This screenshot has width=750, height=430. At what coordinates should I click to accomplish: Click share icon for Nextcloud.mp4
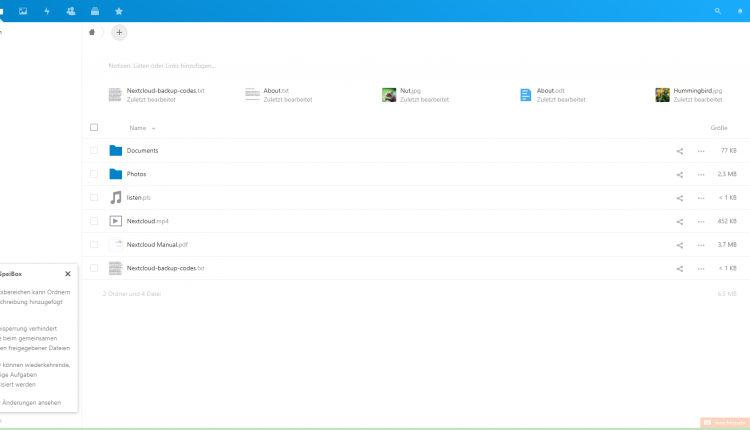coord(680,221)
